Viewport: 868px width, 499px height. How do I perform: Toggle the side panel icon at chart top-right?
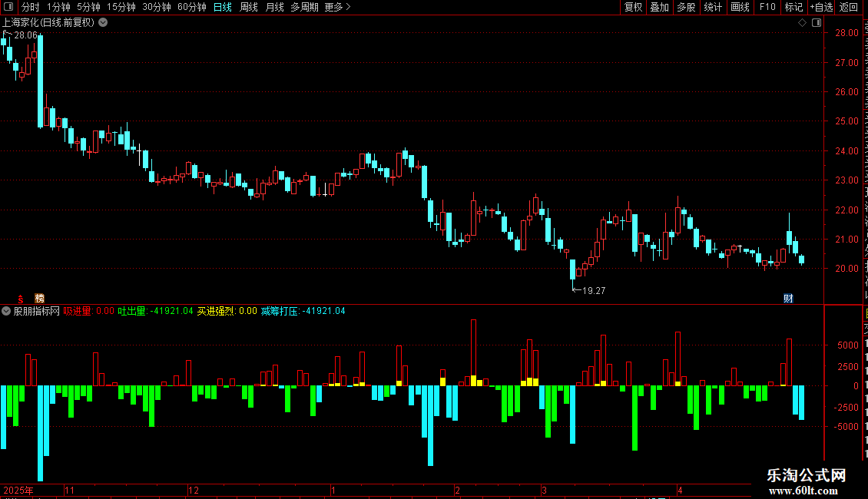[x=817, y=23]
